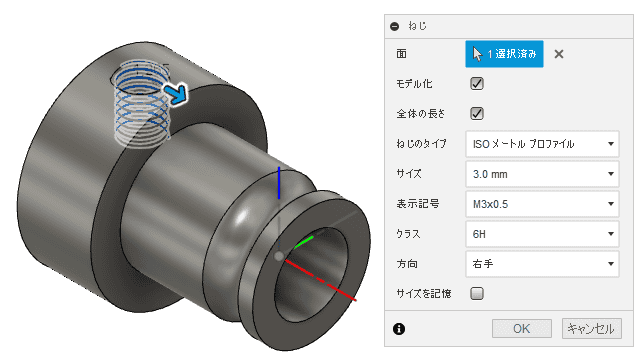
Task: Click the 1 選択済み face selection button
Action: coord(504,54)
